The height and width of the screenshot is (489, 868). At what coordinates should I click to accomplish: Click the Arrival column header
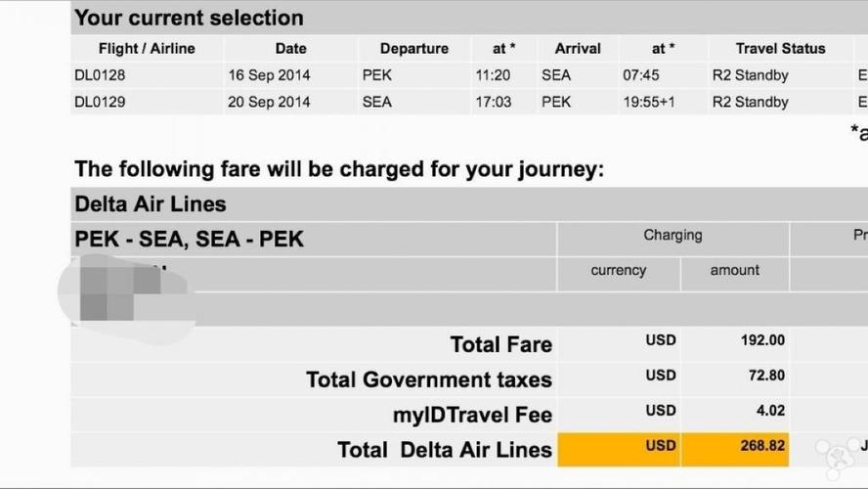pyautogui.click(x=578, y=49)
